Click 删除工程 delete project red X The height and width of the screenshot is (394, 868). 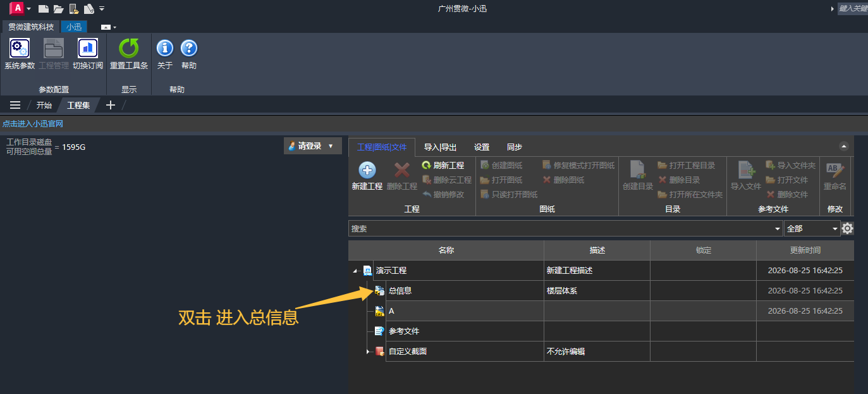(402, 176)
